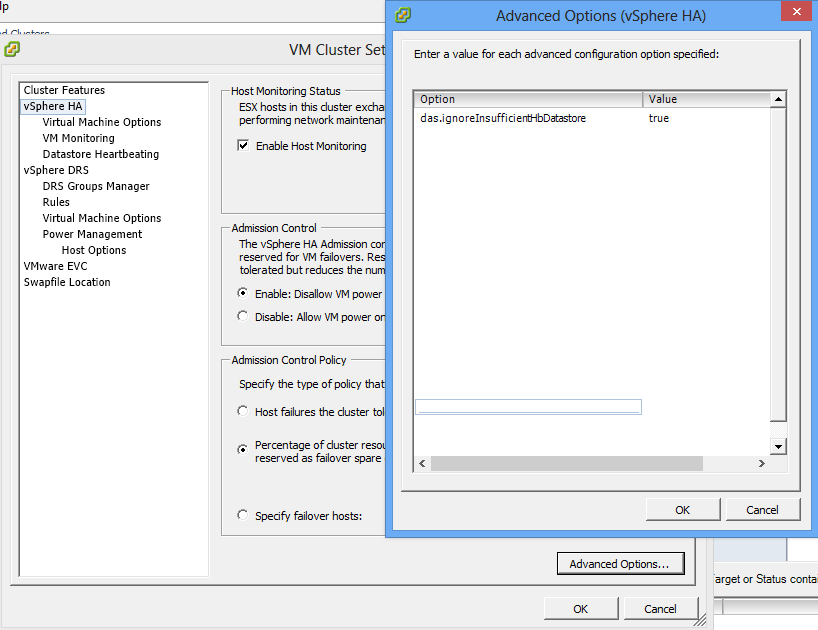This screenshot has height=630, width=818.
Task: Toggle Enable Host Monitoring checkbox
Action: [242, 146]
